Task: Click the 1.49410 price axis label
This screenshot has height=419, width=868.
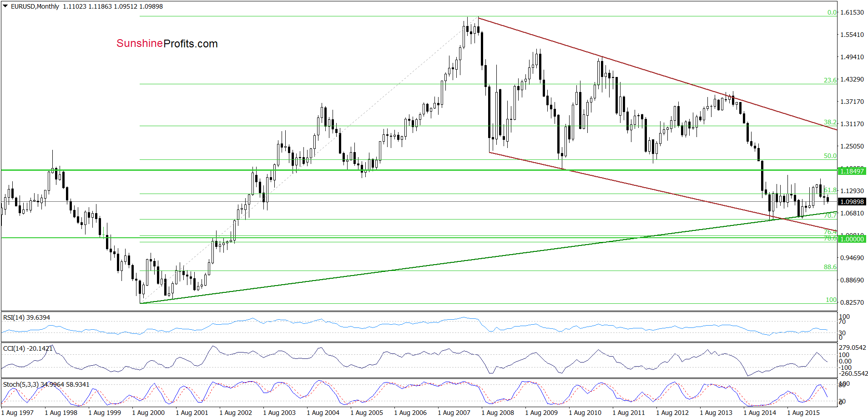Action: pos(852,57)
